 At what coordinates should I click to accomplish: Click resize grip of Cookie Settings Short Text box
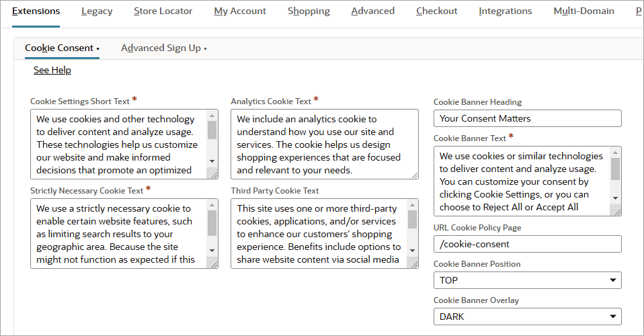tap(214, 175)
